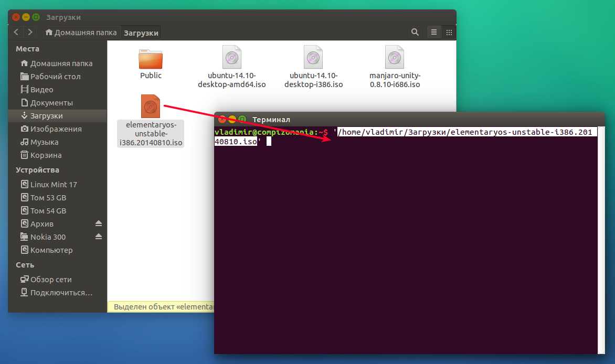Select ubuntu-14.10-desktop-i386.iso file
The height and width of the screenshot is (364, 615).
point(313,67)
